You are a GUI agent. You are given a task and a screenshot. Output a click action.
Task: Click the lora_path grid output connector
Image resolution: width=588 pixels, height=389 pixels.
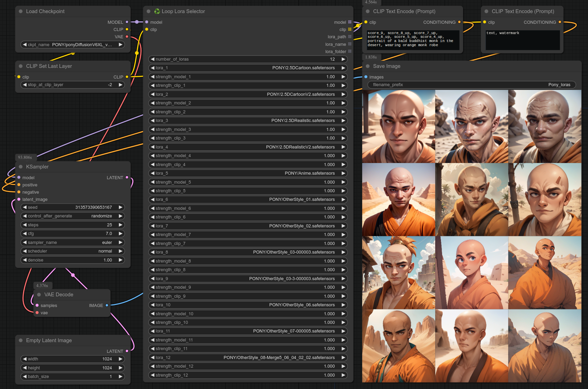click(350, 37)
